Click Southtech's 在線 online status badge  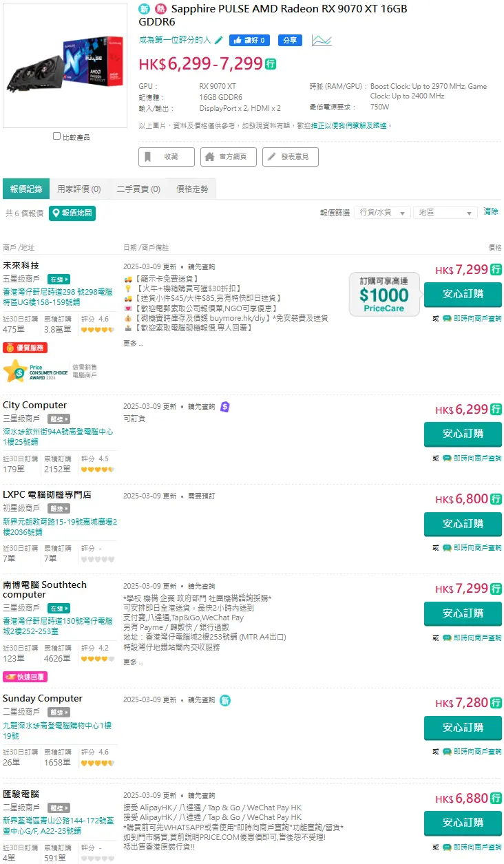pos(59,608)
